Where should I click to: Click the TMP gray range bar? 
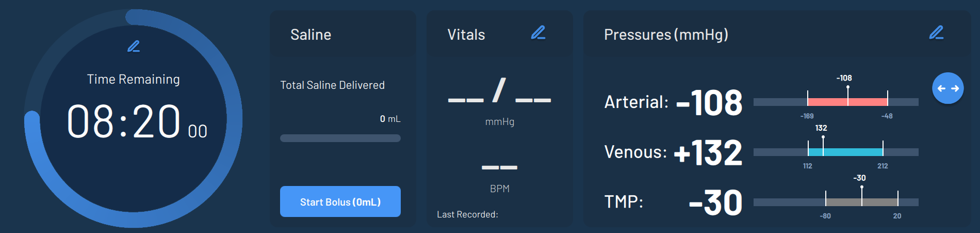point(861,202)
